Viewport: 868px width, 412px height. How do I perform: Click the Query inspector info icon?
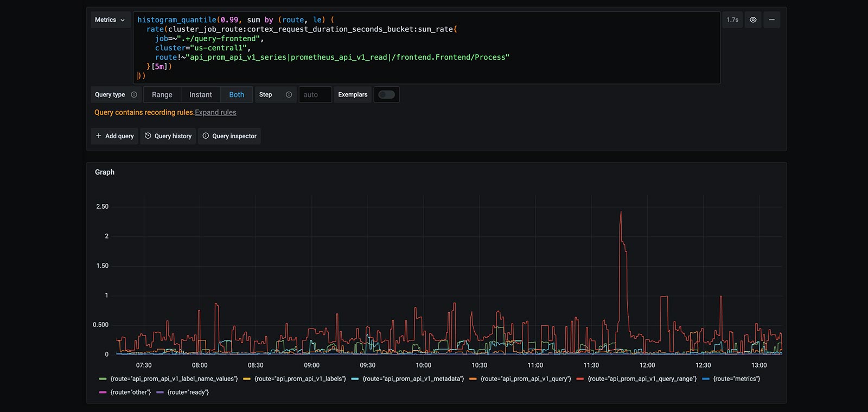(206, 136)
